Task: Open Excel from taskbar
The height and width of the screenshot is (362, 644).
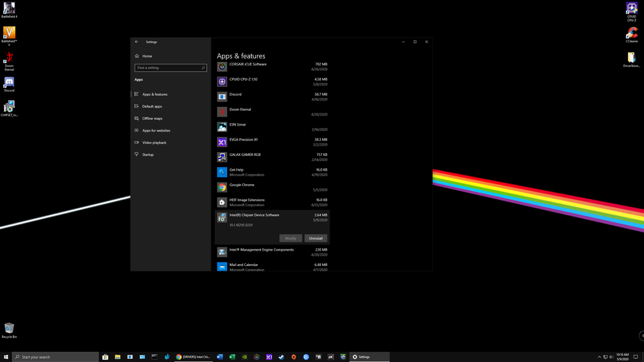Action: pyautogui.click(x=232, y=357)
